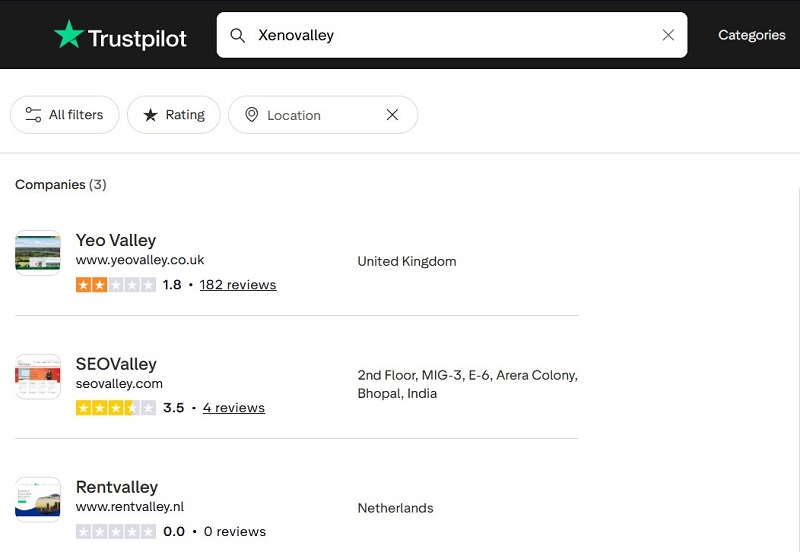Click the 3.5 rating value
Image resolution: width=800 pixels, height=552 pixels.
coord(173,408)
